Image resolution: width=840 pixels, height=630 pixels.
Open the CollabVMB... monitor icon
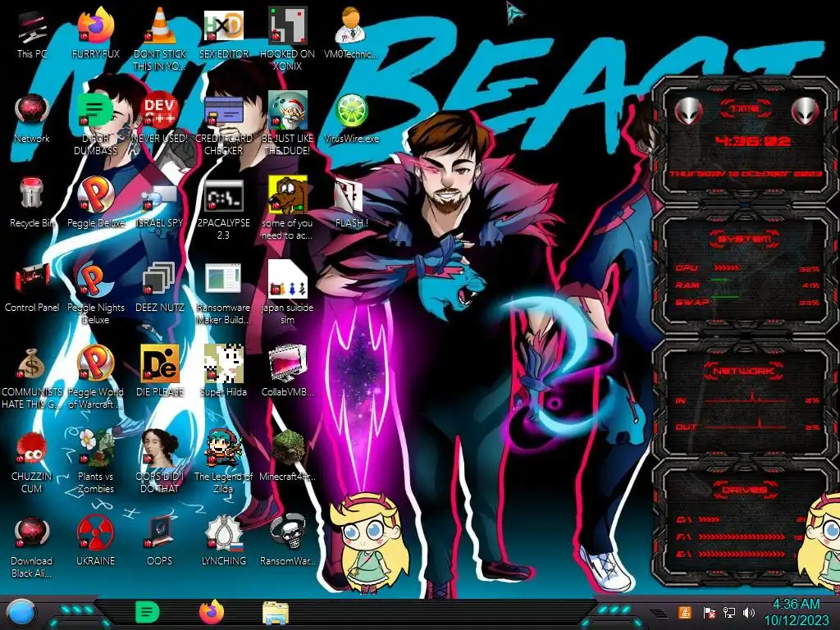[x=288, y=371]
